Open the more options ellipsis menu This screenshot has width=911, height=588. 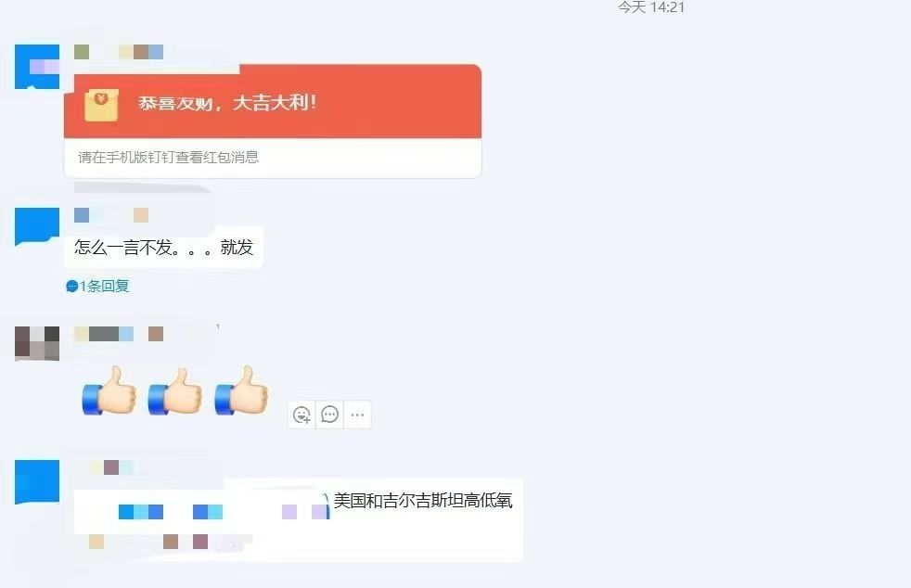pyautogui.click(x=357, y=415)
